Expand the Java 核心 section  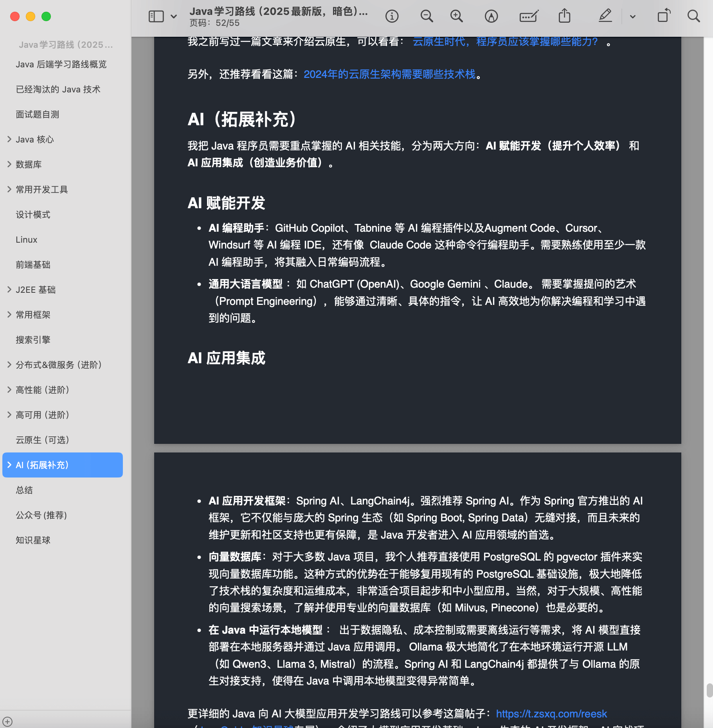pyautogui.click(x=9, y=139)
